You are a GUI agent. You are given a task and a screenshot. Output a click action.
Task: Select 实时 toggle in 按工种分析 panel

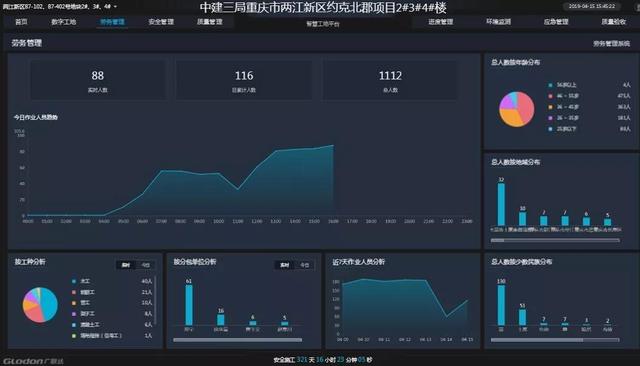coord(126,265)
